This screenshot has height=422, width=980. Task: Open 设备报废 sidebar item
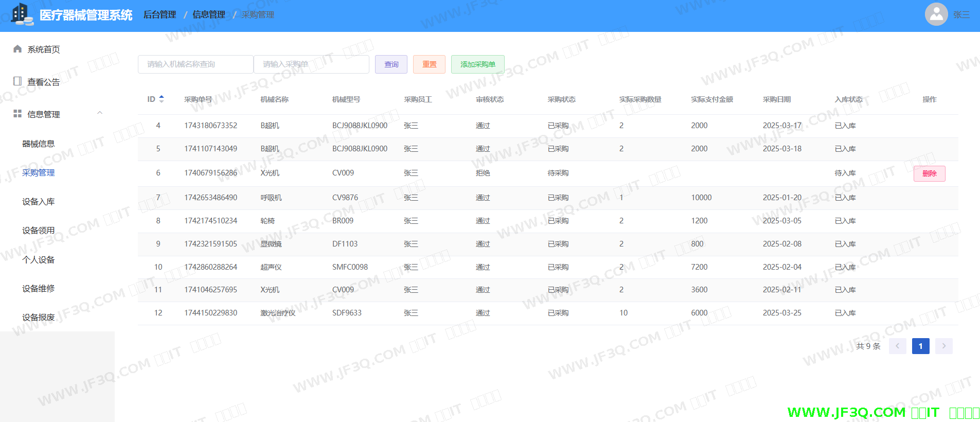(39, 318)
